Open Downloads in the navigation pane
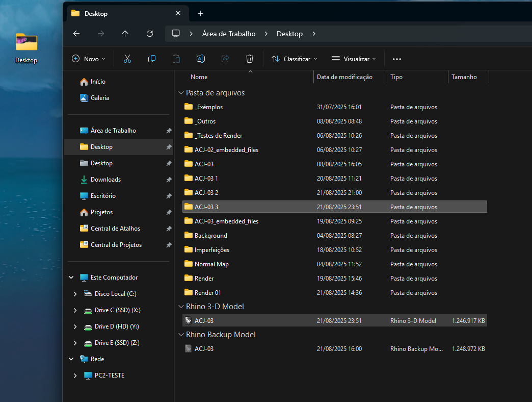The width and height of the screenshot is (532, 402). (105, 179)
